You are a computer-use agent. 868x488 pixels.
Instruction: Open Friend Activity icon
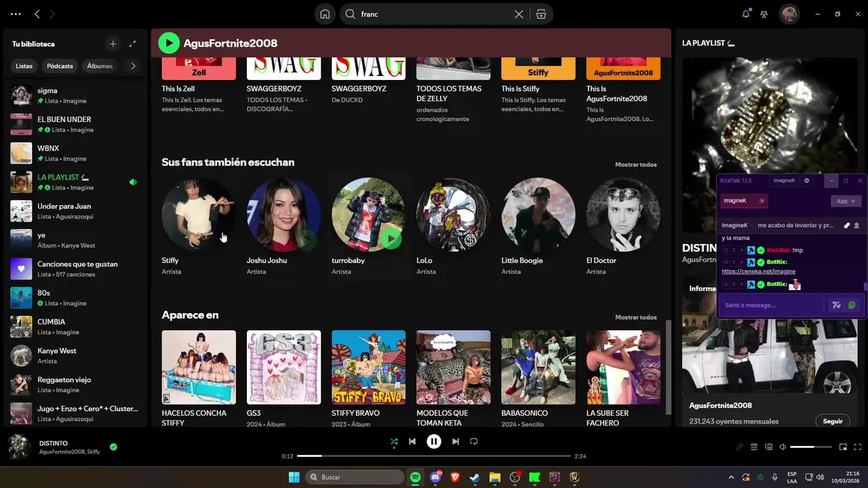click(764, 14)
